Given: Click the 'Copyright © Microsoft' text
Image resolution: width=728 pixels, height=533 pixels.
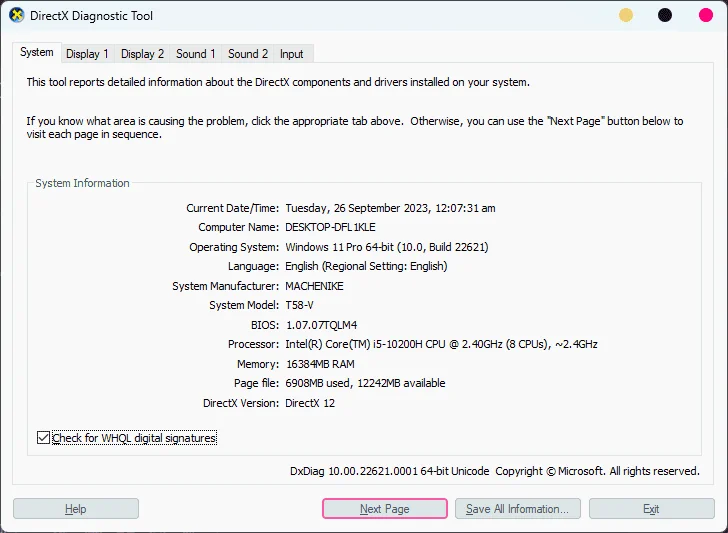Looking at the screenshot, I should click(x=550, y=471).
